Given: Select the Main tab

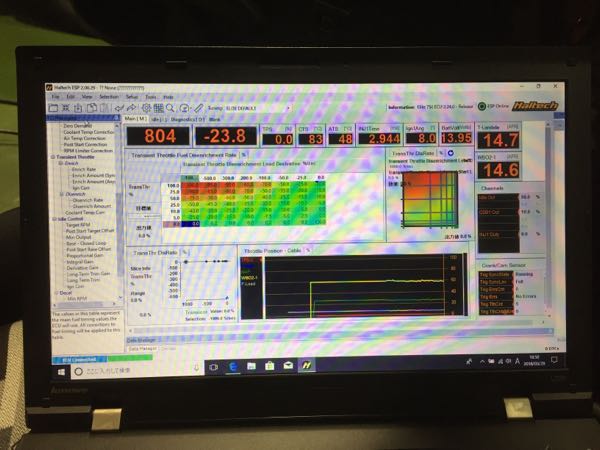Looking at the screenshot, I should [137, 119].
